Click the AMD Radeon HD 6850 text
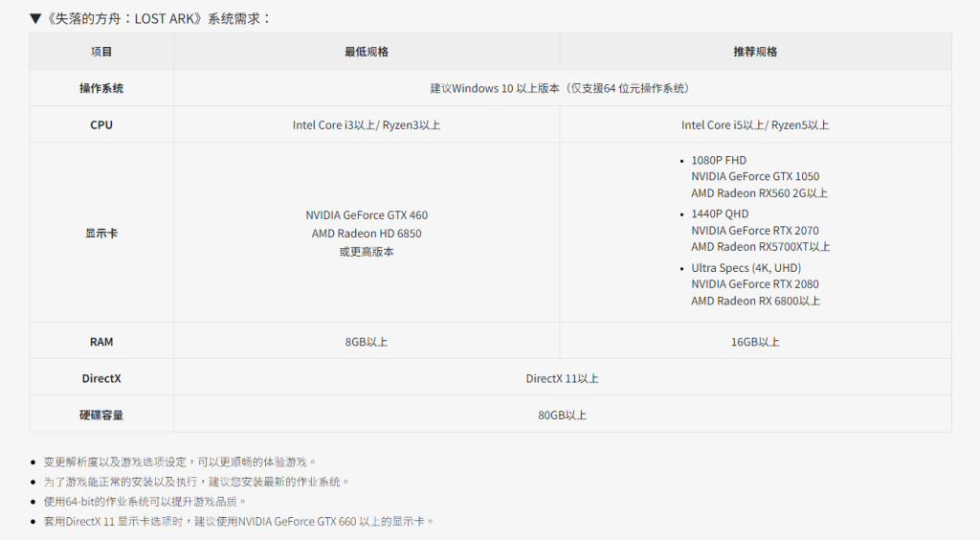Screen dimensions: 980x540 (367, 233)
